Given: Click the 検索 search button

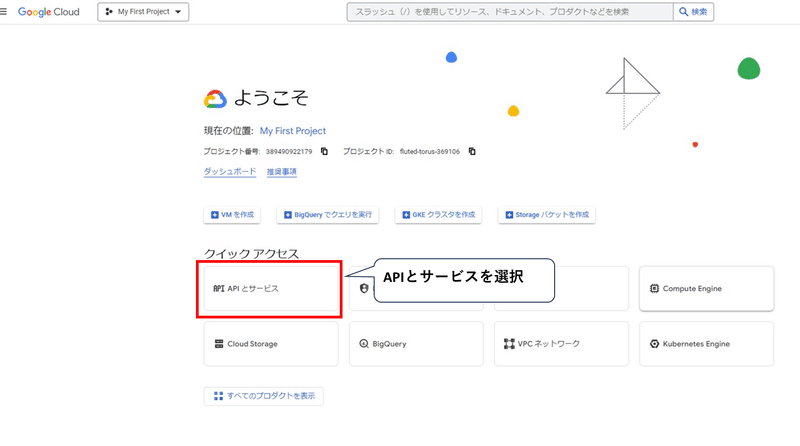Looking at the screenshot, I should [693, 12].
